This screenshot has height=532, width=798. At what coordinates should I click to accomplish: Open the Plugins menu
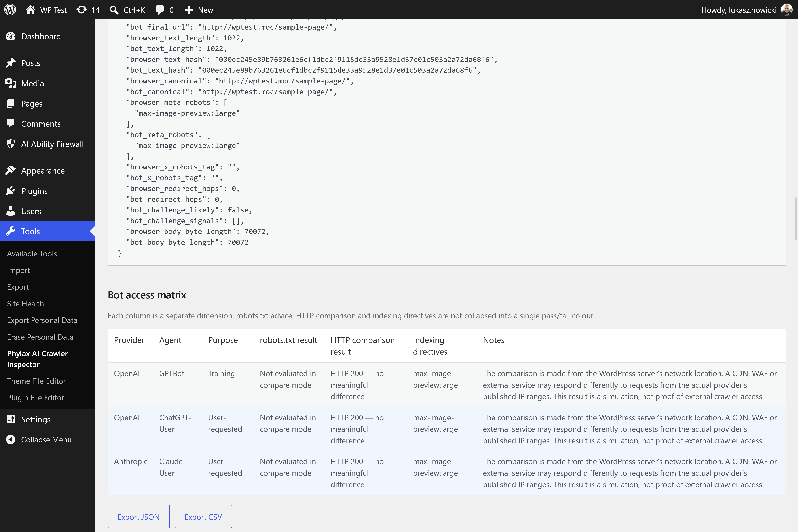[47, 191]
